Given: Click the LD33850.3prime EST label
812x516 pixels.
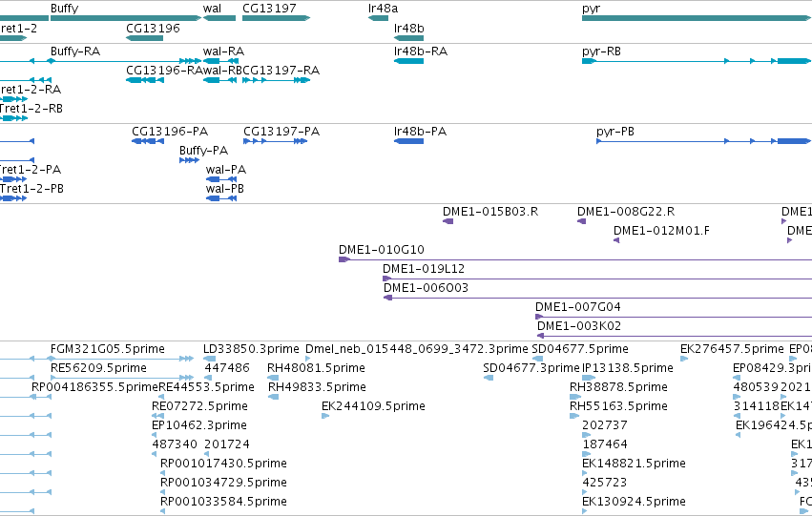Looking at the screenshot, I should point(251,349).
